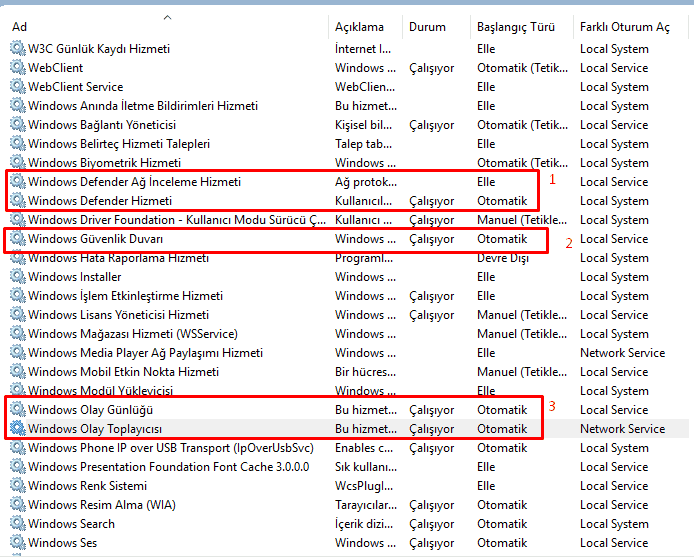Click 'Talep tab...' description of Belirteç Hizmeti
This screenshot has width=694, height=558.
click(x=363, y=144)
